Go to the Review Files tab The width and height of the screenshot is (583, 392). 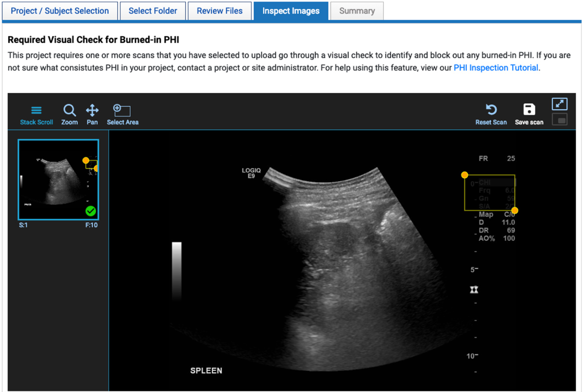(220, 11)
